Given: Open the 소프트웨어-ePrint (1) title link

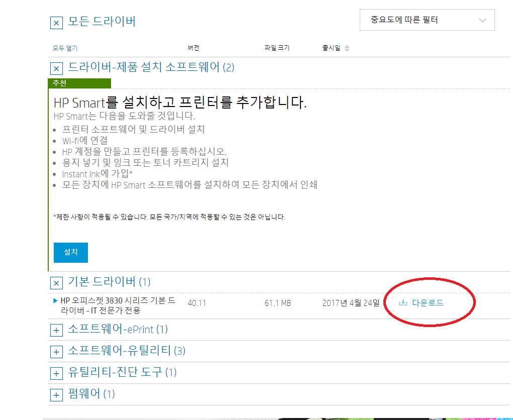Looking at the screenshot, I should [x=118, y=329].
